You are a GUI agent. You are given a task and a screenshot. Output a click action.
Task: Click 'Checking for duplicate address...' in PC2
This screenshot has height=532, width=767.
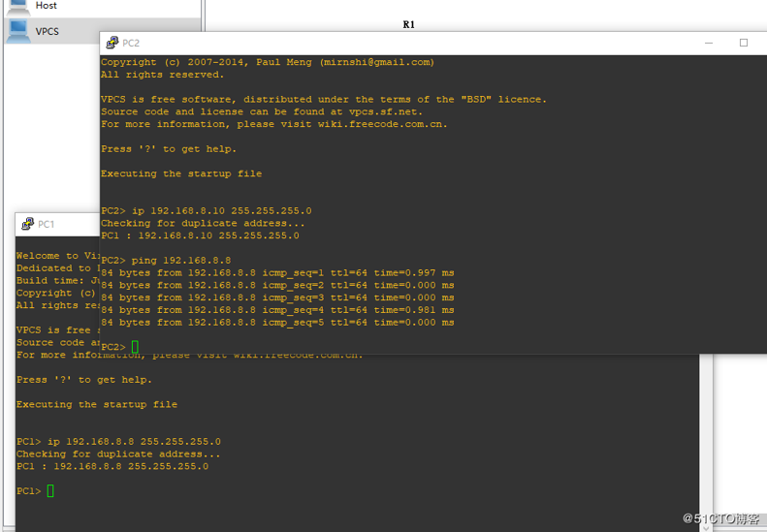pos(203,223)
